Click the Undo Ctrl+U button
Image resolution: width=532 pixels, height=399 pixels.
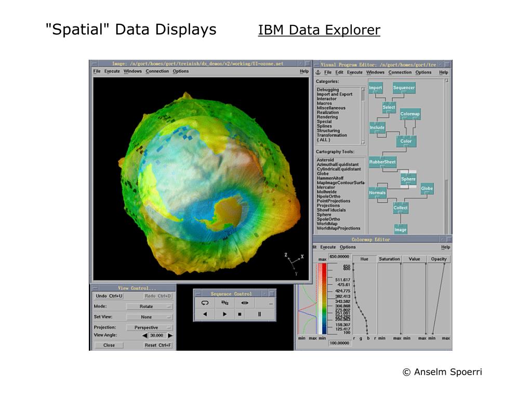point(109,296)
